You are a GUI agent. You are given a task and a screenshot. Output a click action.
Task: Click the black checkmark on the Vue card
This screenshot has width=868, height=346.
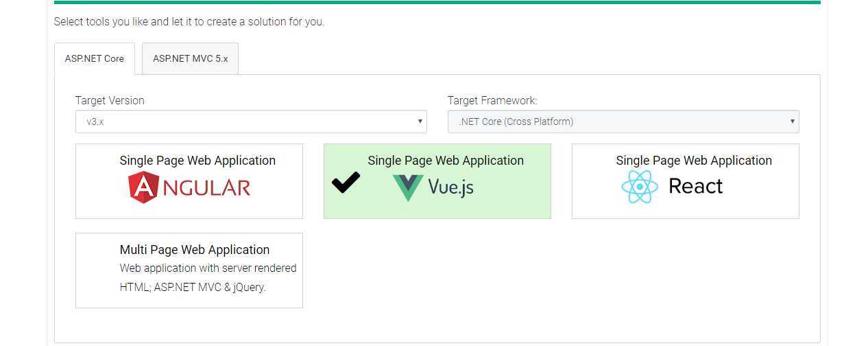346,182
